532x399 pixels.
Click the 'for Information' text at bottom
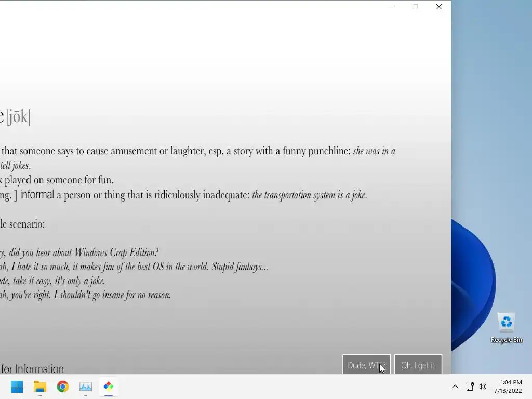[x=32, y=369]
